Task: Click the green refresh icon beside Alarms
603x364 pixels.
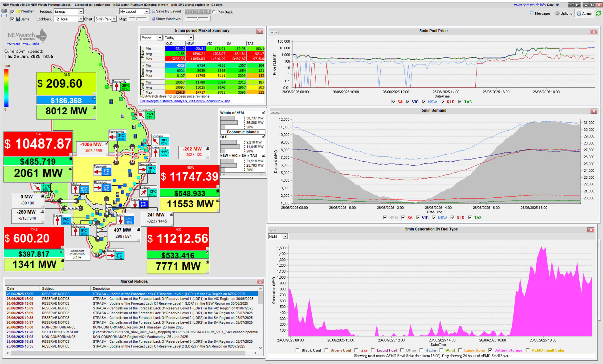Action: point(598,13)
